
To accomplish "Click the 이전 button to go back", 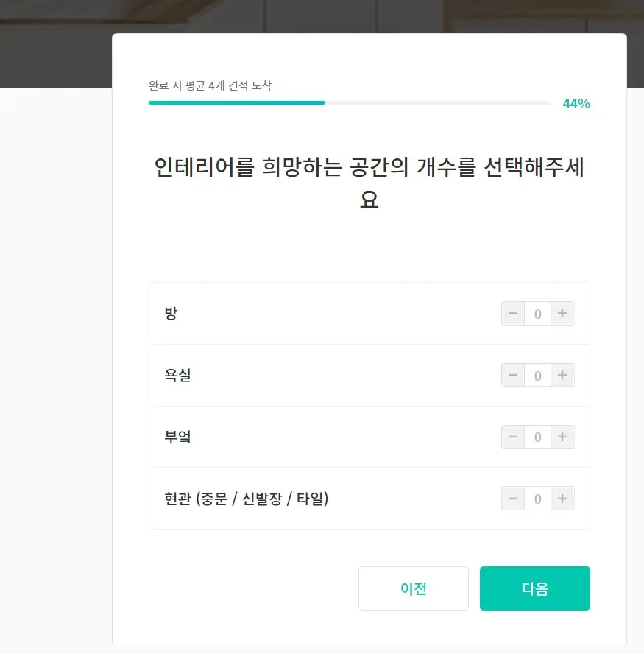I will pos(413,588).
